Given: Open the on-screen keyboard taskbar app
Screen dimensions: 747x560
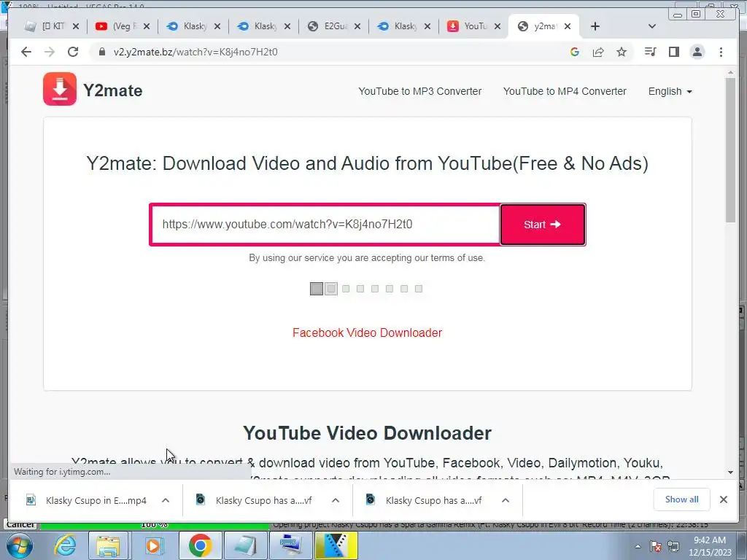Looking at the screenshot, I should coord(291,545).
